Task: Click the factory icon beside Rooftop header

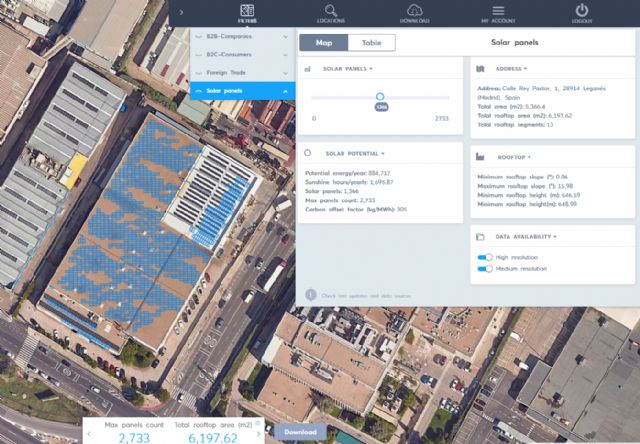Action: point(480,157)
